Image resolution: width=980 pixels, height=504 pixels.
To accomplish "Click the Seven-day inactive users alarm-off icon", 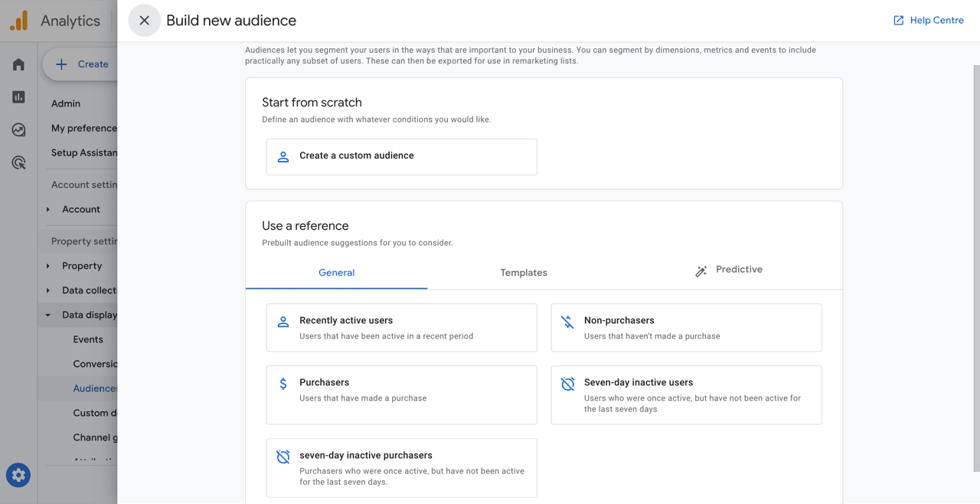I will (567, 384).
